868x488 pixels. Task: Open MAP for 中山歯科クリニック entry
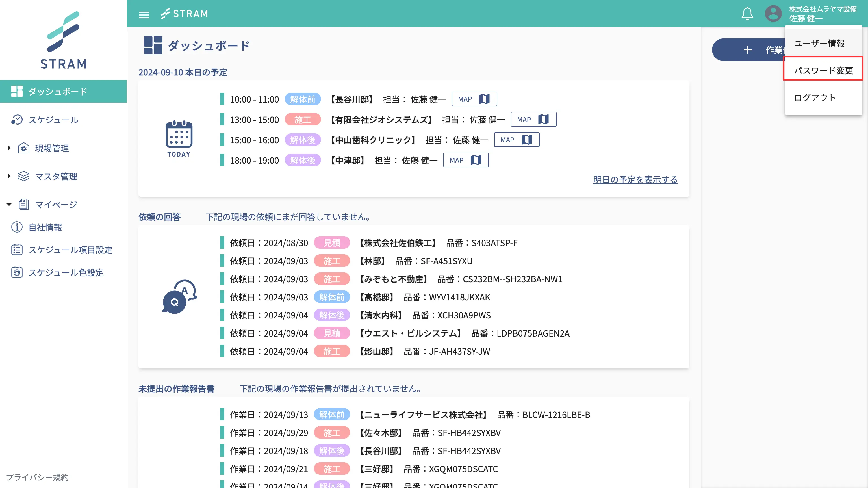click(x=516, y=140)
